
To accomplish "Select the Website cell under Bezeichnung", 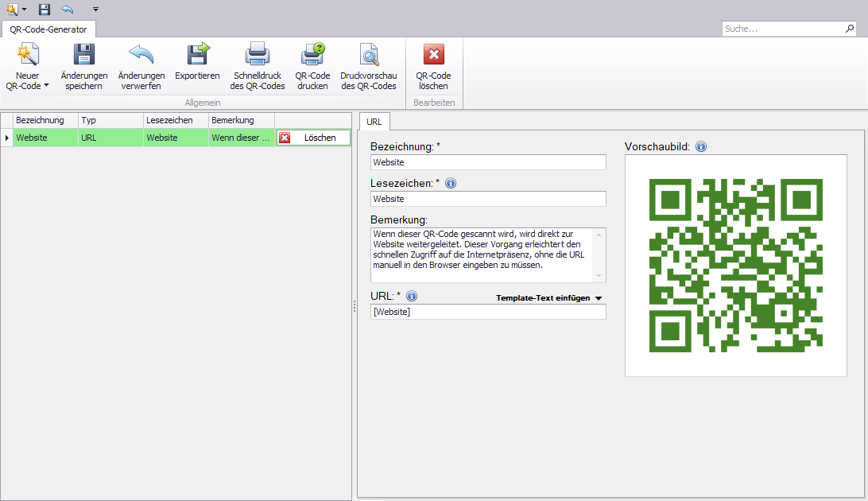I will point(45,138).
